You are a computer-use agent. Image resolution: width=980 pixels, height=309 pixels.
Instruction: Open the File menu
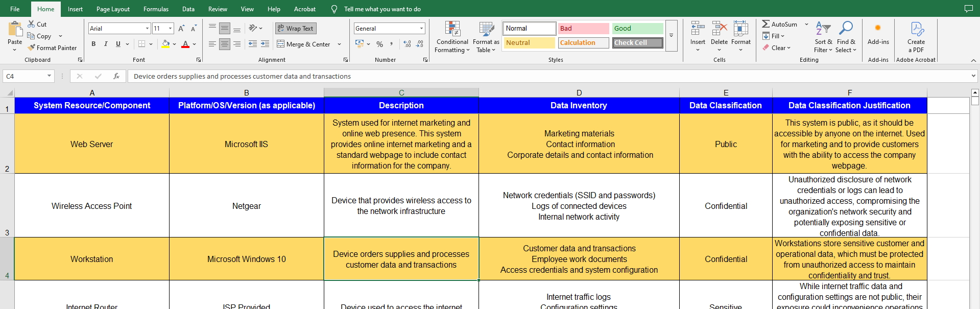click(15, 9)
